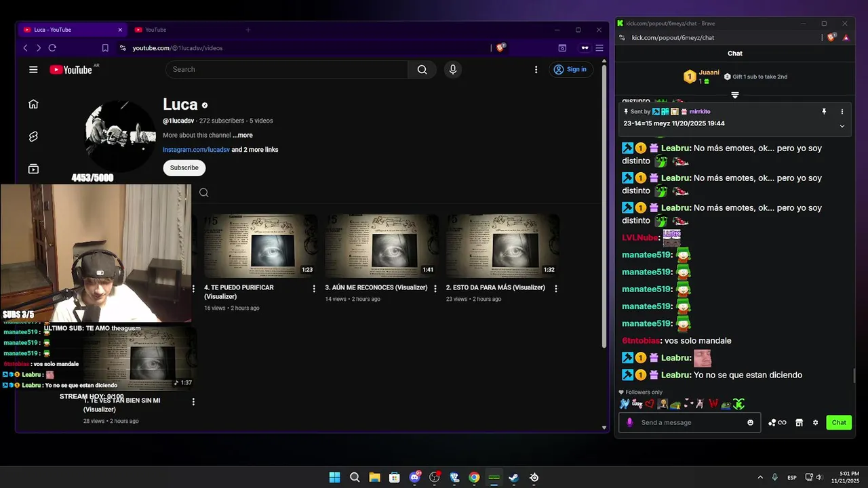Open Kick chat settings gear
The width and height of the screenshot is (868, 488).
tap(816, 422)
